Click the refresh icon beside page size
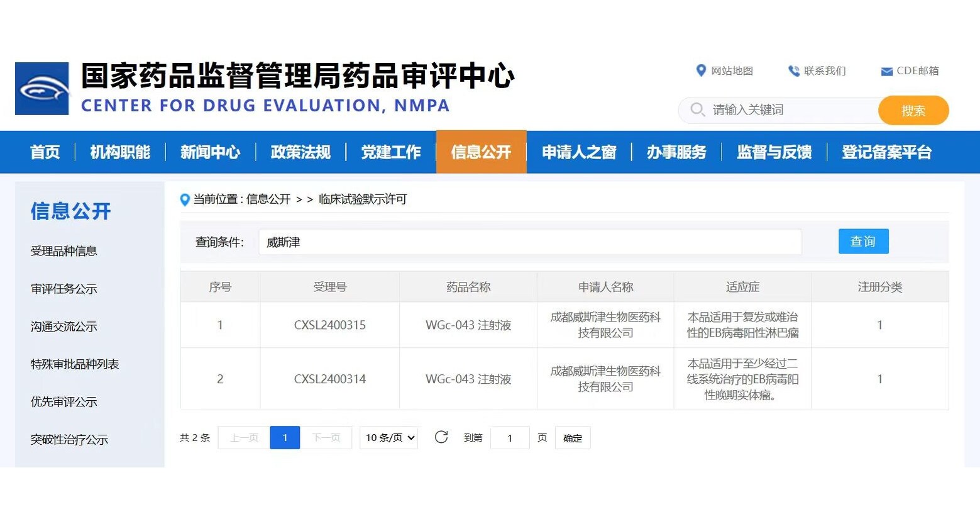Viewport: 980px width, 514px height. tap(441, 437)
